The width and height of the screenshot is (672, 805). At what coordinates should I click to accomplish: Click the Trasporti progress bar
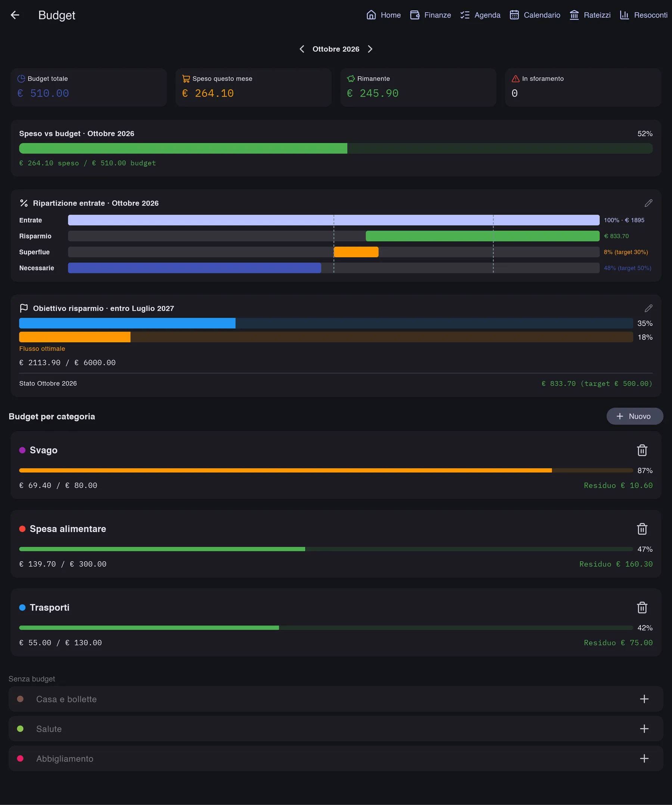326,627
